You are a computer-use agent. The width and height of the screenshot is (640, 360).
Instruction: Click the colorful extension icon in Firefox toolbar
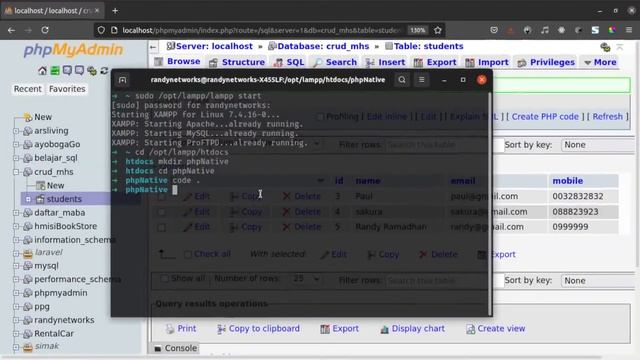[x=612, y=30]
